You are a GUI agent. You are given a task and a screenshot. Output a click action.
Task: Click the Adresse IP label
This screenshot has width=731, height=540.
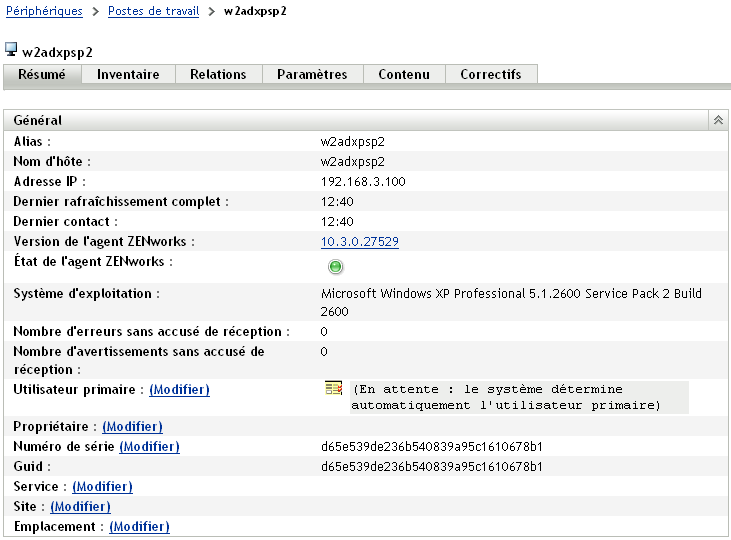coord(49,181)
